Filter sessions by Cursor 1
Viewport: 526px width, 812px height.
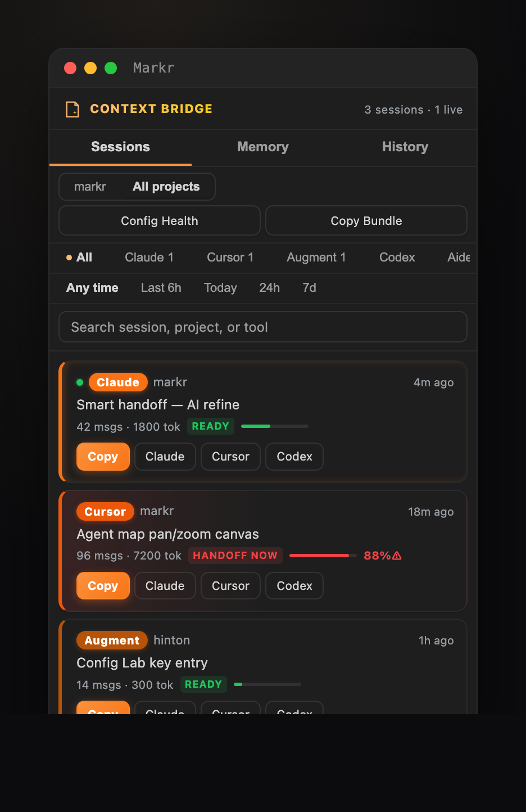[x=230, y=258]
